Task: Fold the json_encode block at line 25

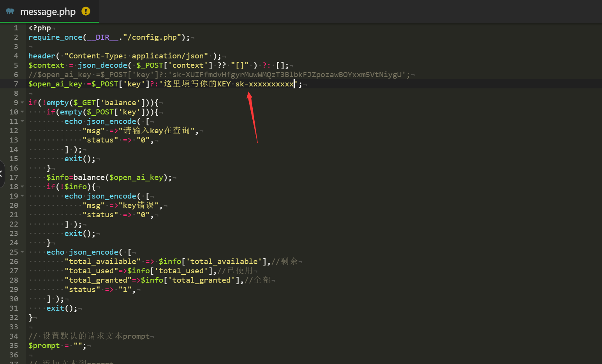Action: tap(22, 252)
